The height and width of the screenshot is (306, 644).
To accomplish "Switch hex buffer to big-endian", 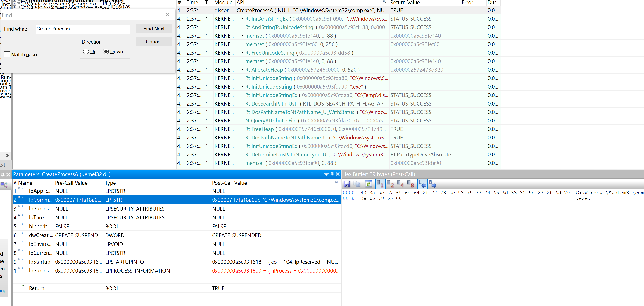I will click(432, 184).
